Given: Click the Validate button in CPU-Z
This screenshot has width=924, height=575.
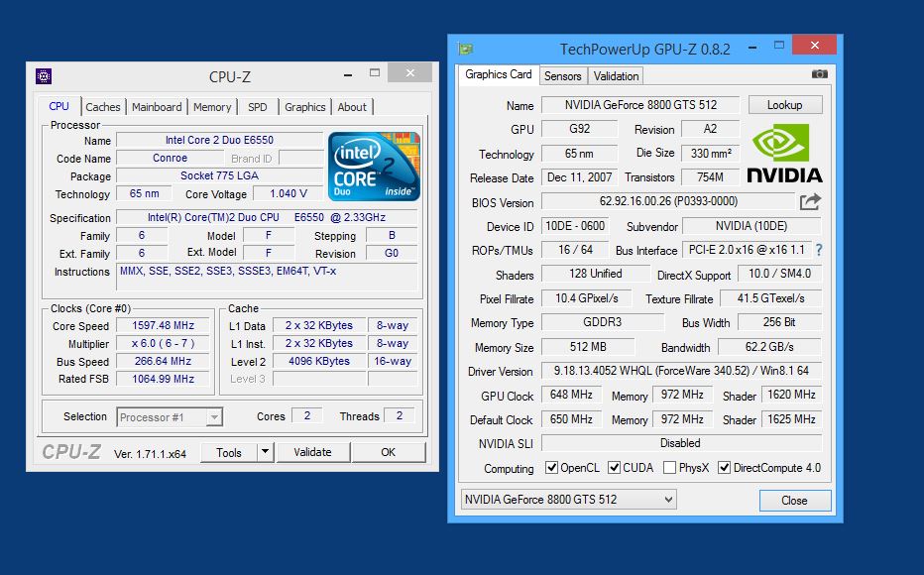Looking at the screenshot, I should (312, 452).
